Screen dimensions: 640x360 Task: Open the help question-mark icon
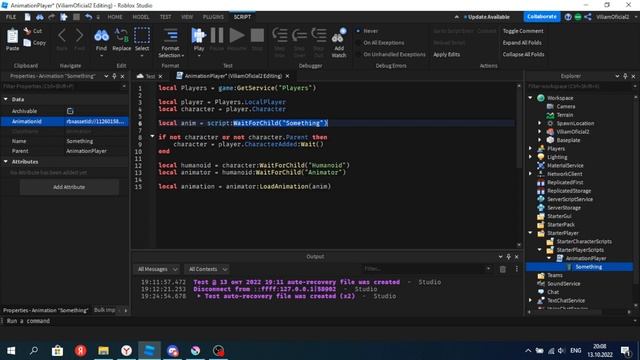coord(568,17)
